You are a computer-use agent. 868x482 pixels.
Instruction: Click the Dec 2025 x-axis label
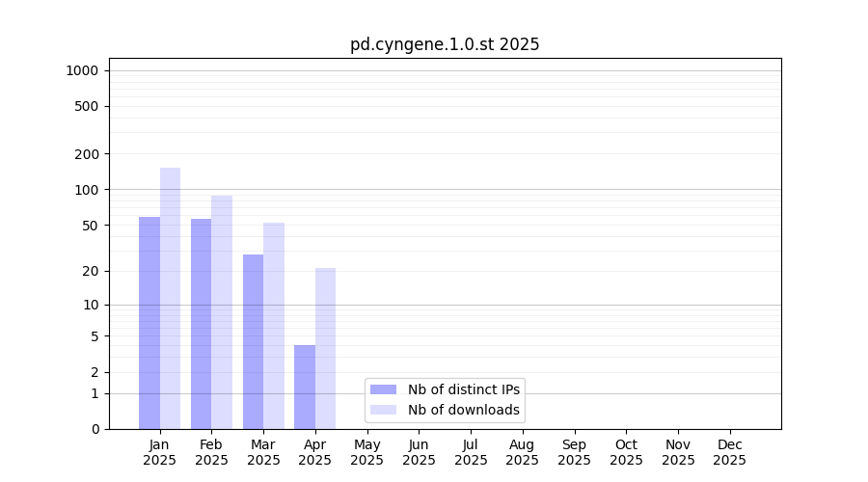tap(729, 452)
